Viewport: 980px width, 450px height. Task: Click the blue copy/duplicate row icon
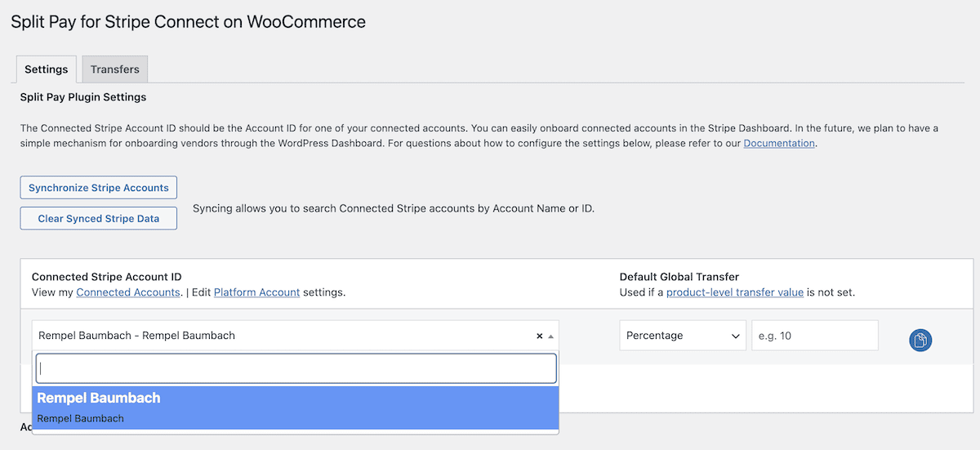[x=920, y=341]
